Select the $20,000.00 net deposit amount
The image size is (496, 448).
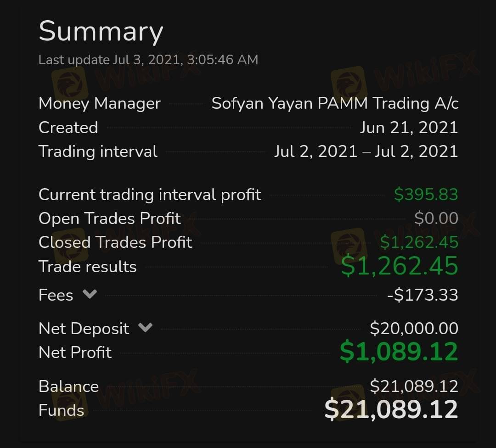(x=414, y=329)
